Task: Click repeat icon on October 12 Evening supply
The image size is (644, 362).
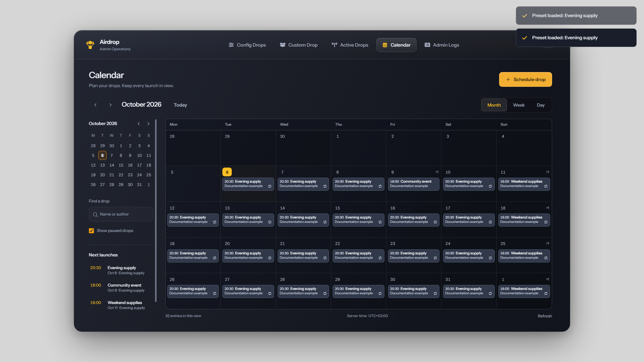Action: pyautogui.click(x=215, y=222)
